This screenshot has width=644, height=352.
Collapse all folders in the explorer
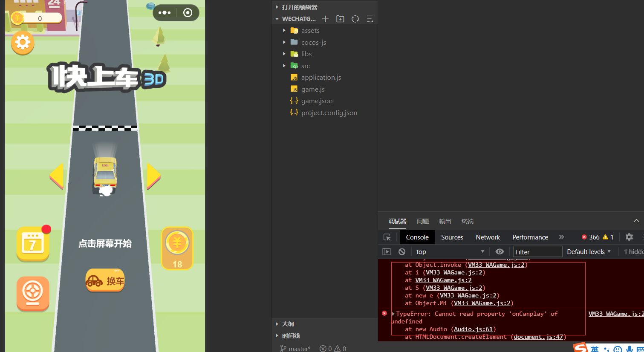coord(370,19)
